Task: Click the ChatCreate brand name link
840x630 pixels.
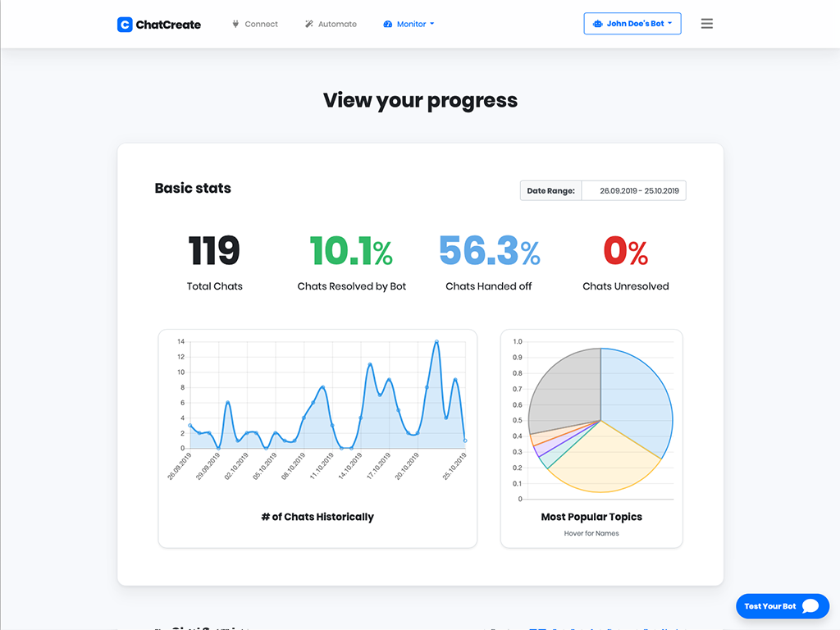Action: coord(168,25)
